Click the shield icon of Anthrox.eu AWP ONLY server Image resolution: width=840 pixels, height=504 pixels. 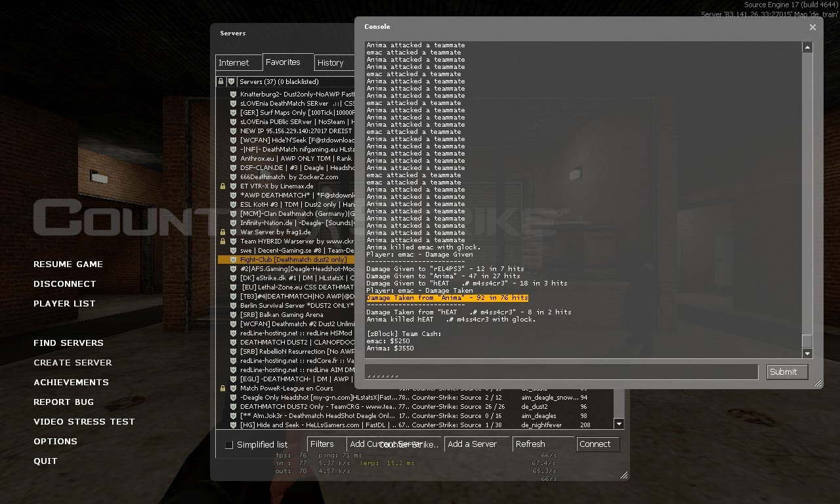(x=232, y=159)
